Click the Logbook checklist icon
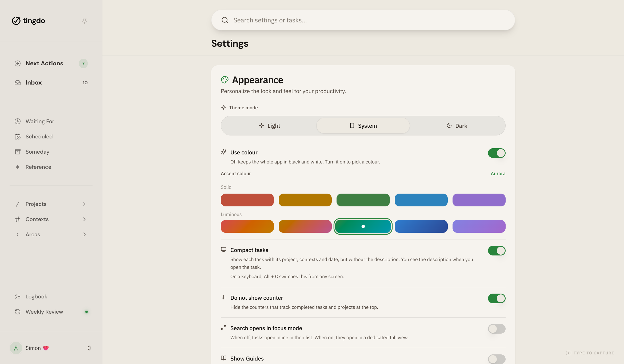624x364 pixels. (18, 297)
